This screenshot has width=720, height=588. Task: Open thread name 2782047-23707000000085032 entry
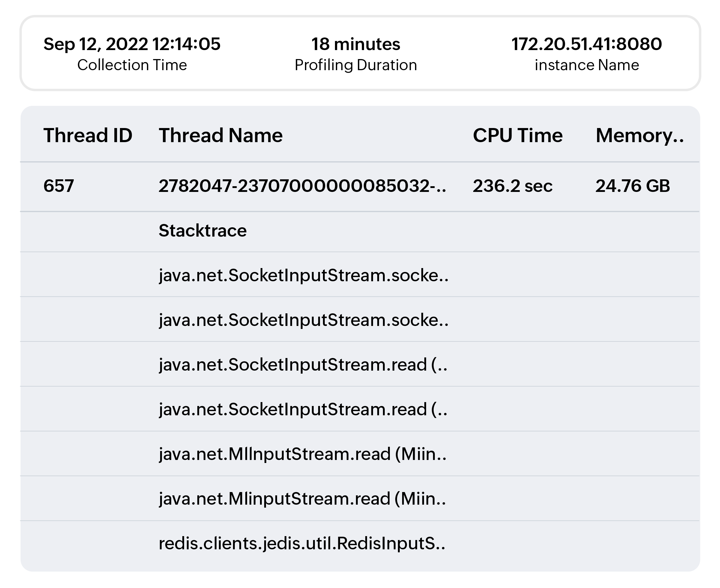pyautogui.click(x=302, y=186)
